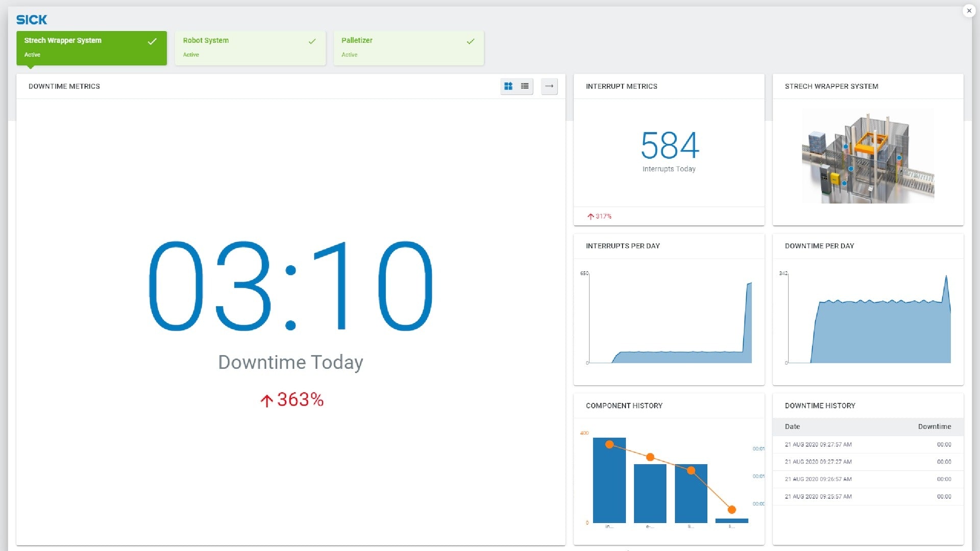
Task: Click the stretch wrapper machine image
Action: pos(868,156)
